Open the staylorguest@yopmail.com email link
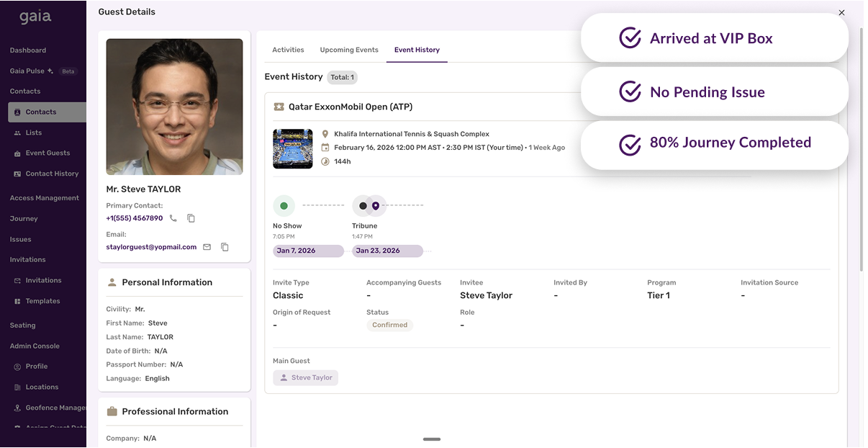 [x=152, y=247]
